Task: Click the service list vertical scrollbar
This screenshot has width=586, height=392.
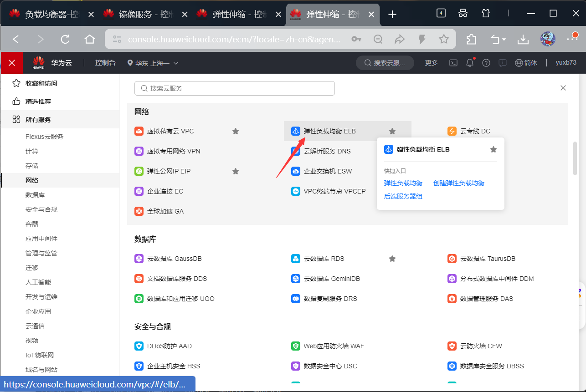Action: click(575, 158)
